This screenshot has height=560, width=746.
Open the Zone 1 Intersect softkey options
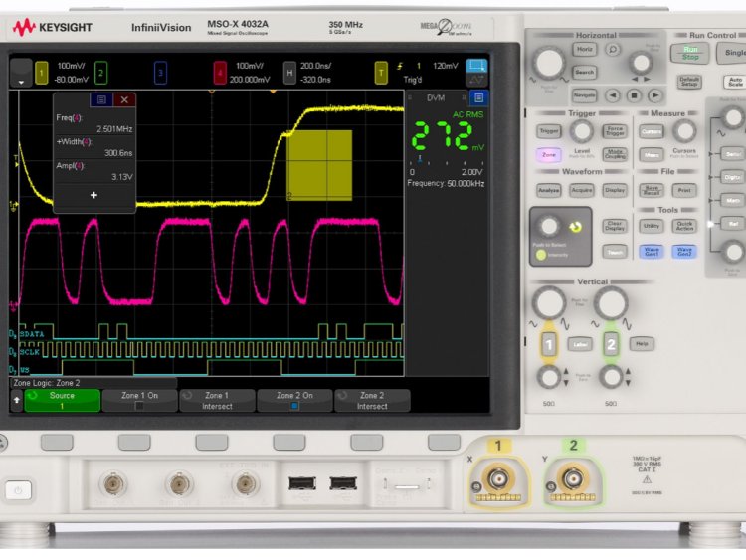coord(217,400)
